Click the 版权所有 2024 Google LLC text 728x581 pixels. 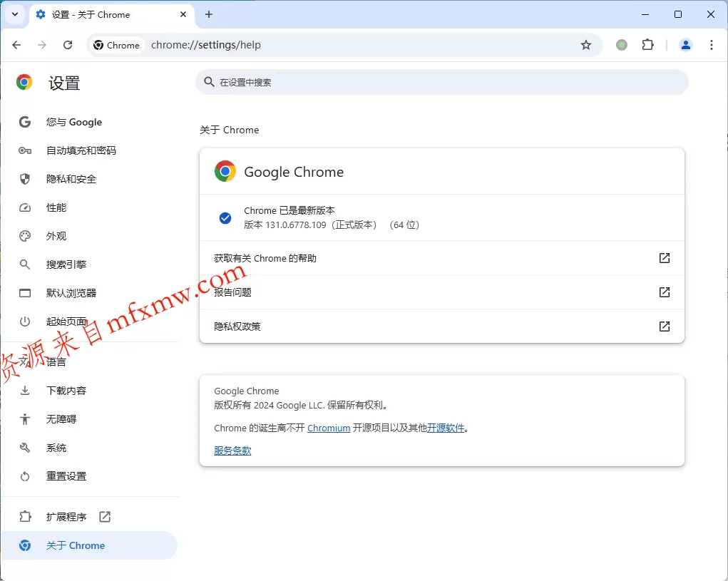(x=301, y=405)
